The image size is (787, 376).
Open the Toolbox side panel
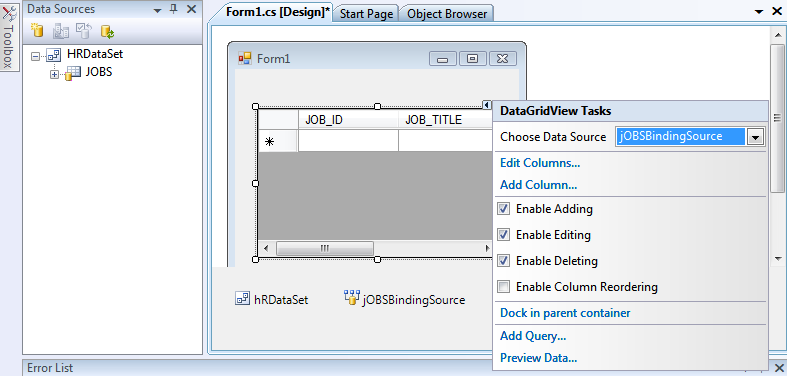(10, 35)
